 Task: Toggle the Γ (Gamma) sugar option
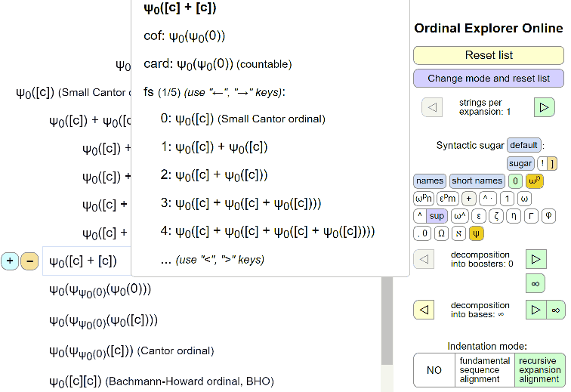[531, 216]
